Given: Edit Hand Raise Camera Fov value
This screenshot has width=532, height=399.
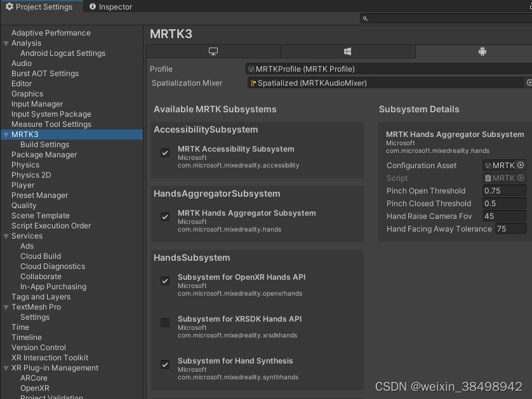Looking at the screenshot, I should [504, 216].
